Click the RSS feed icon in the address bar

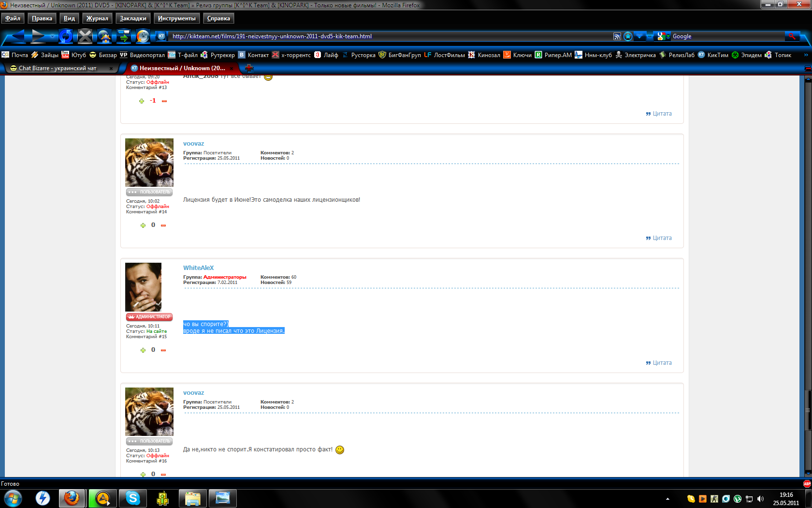pyautogui.click(x=617, y=36)
